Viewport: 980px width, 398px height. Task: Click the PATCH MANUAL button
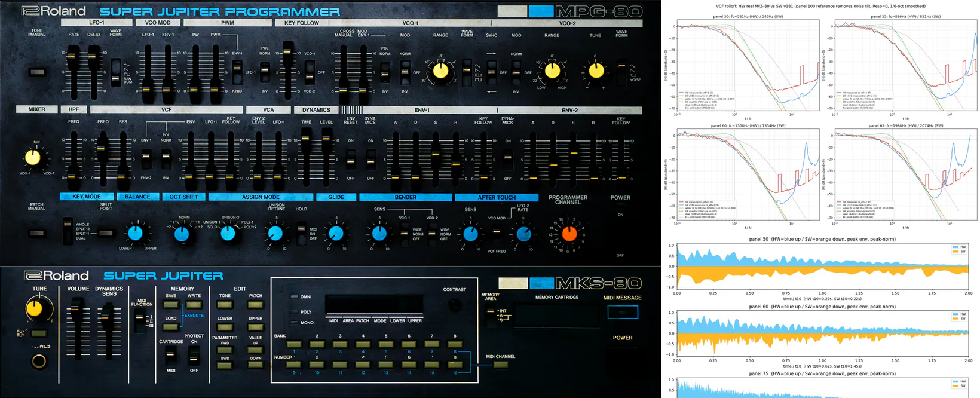tap(37, 233)
